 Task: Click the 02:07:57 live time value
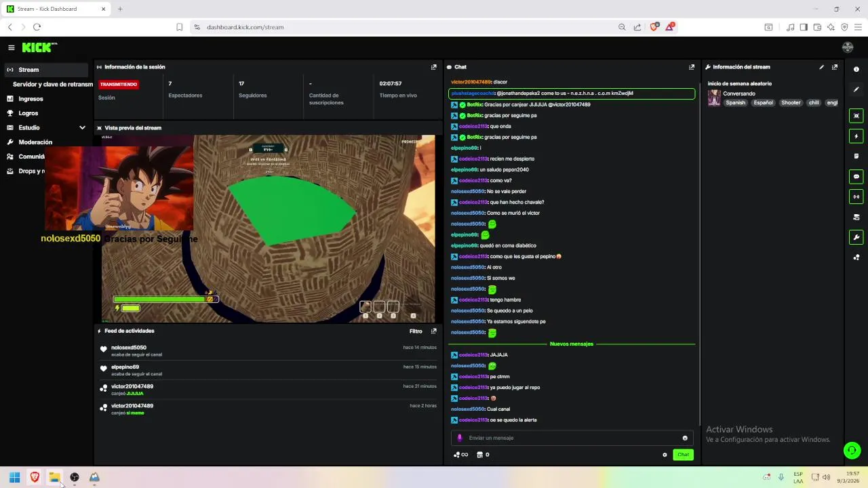point(391,83)
